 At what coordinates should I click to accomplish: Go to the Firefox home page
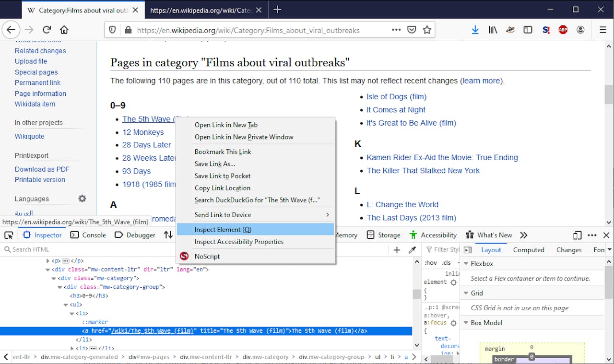coord(64,30)
